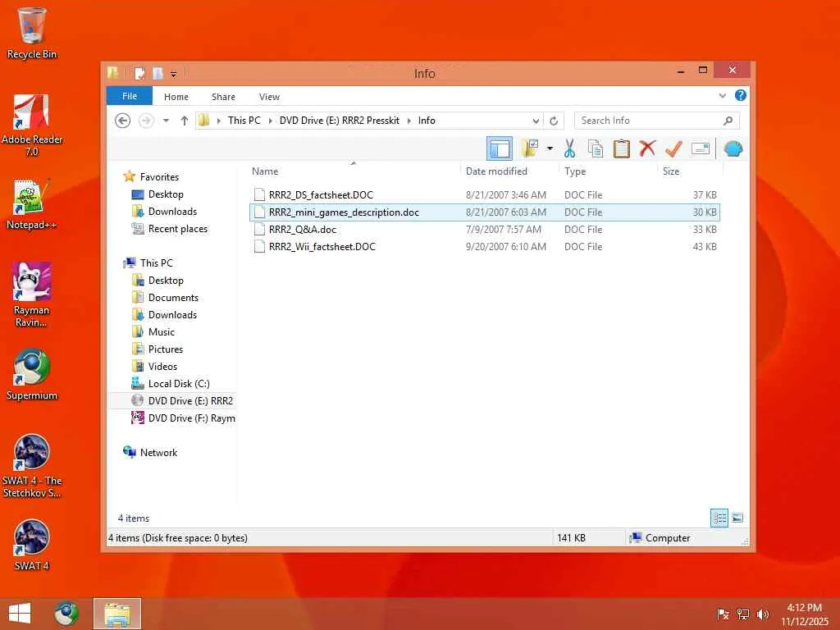Viewport: 840px width, 630px height.
Task: Click Properties icon in title bar
Action: 139,73
